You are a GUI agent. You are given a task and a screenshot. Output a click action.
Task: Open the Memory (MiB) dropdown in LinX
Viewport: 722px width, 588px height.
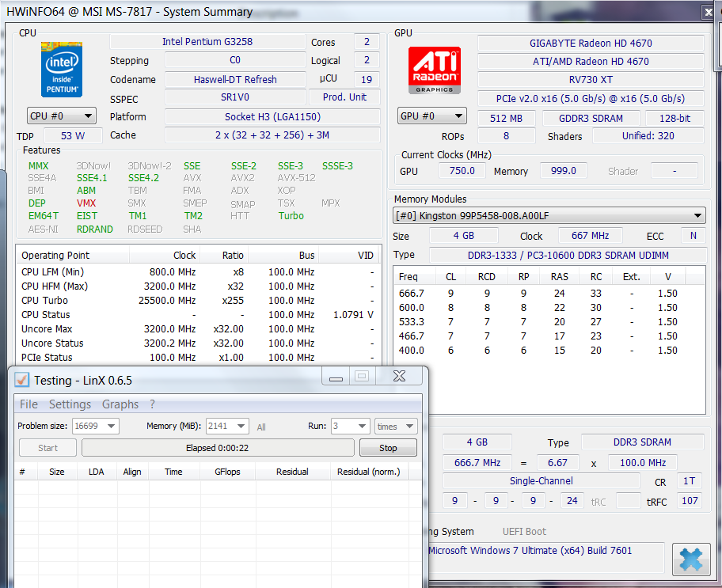pyautogui.click(x=227, y=426)
